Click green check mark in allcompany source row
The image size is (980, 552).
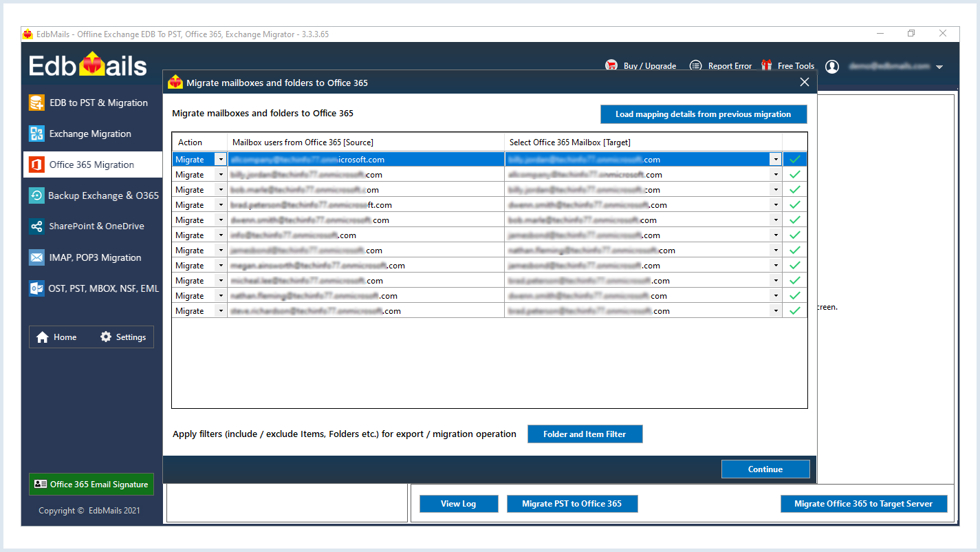point(795,160)
